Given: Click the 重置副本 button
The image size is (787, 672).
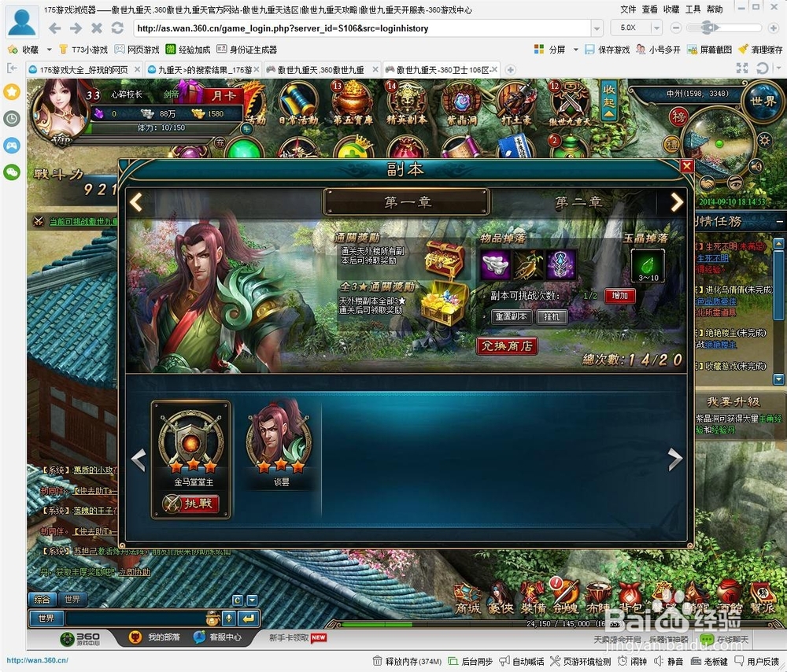Looking at the screenshot, I should (511, 316).
